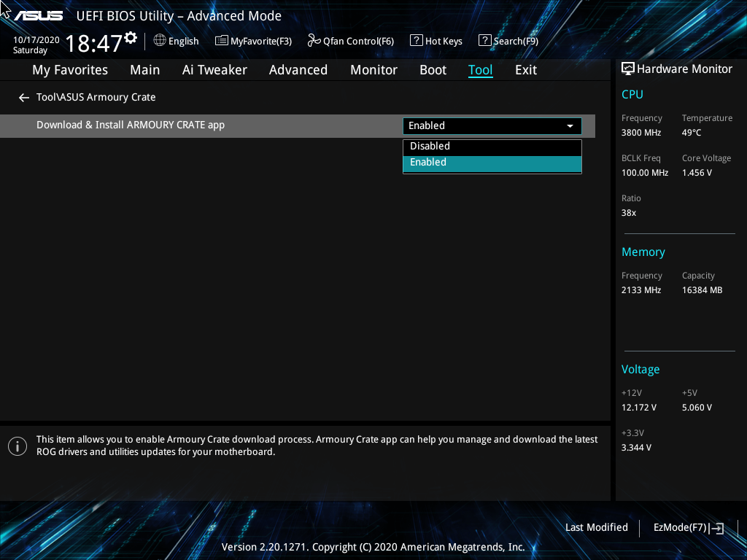Click the +12V value 12.172 V
The width and height of the screenshot is (747, 560).
coord(638,408)
